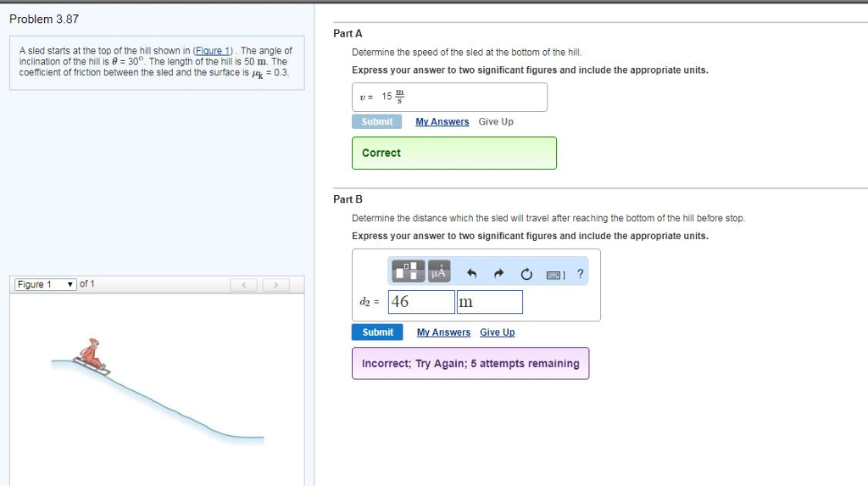The height and width of the screenshot is (486, 868).
Task: Click the greyed Submit button in Part A
Action: click(x=377, y=122)
